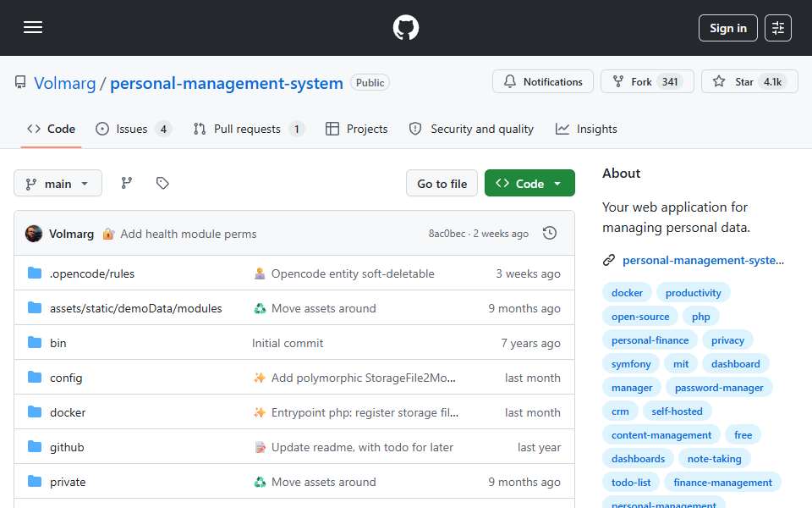Expand the green Code dropdown
Screen dimensions: 812x508
pos(529,184)
